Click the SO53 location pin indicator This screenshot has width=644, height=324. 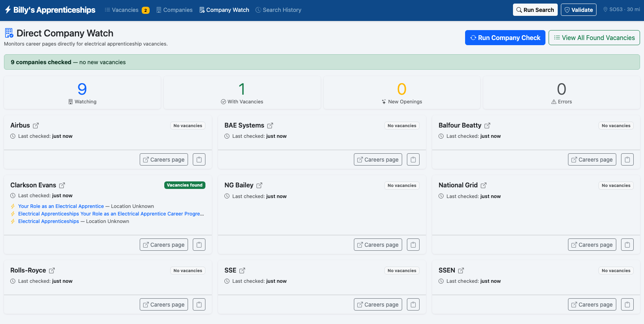point(621,10)
